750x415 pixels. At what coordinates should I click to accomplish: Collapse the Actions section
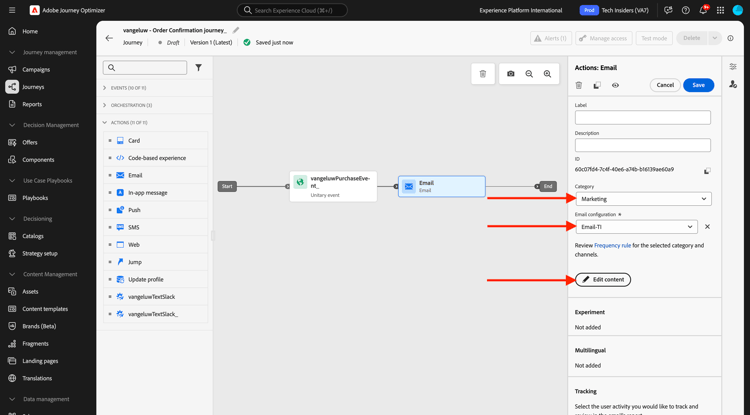coord(105,122)
